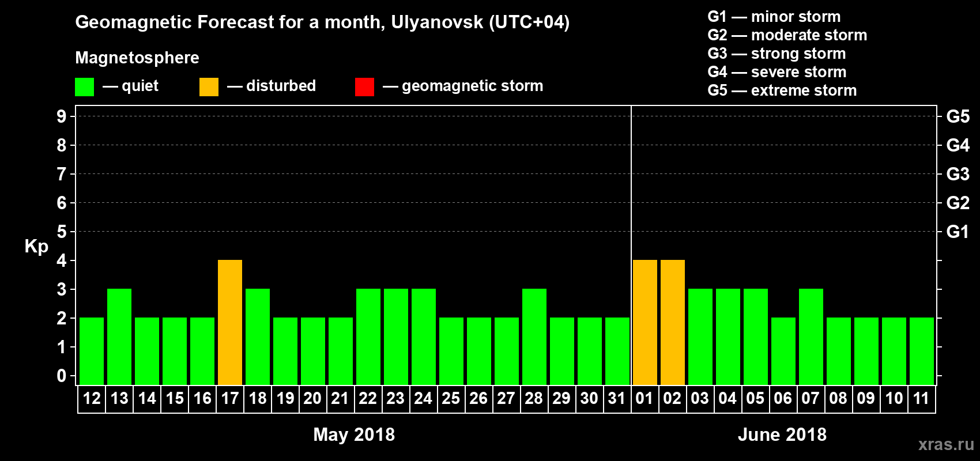Select the orange bar for May 17
Image resolution: width=980 pixels, height=461 pixels.
230,322
